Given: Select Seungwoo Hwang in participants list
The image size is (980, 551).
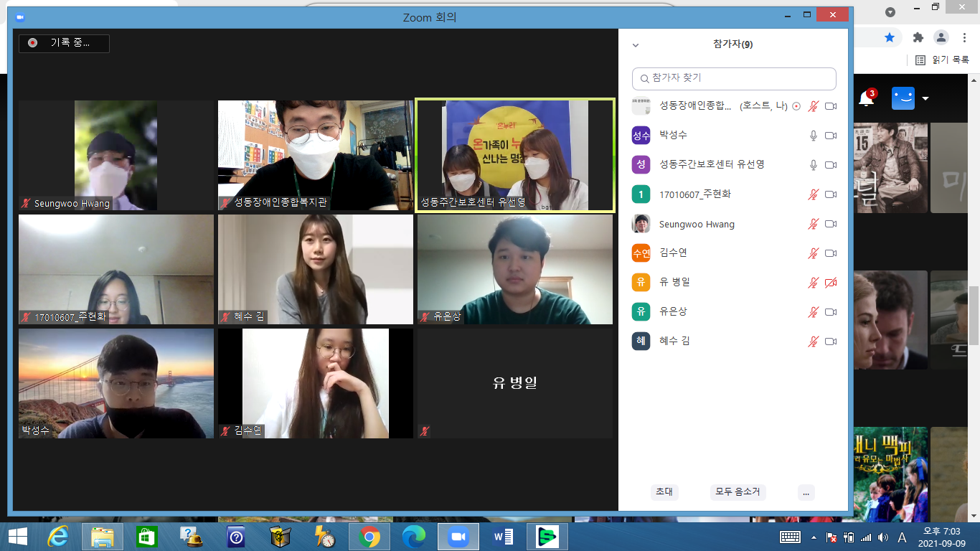Looking at the screenshot, I should pyautogui.click(x=734, y=224).
